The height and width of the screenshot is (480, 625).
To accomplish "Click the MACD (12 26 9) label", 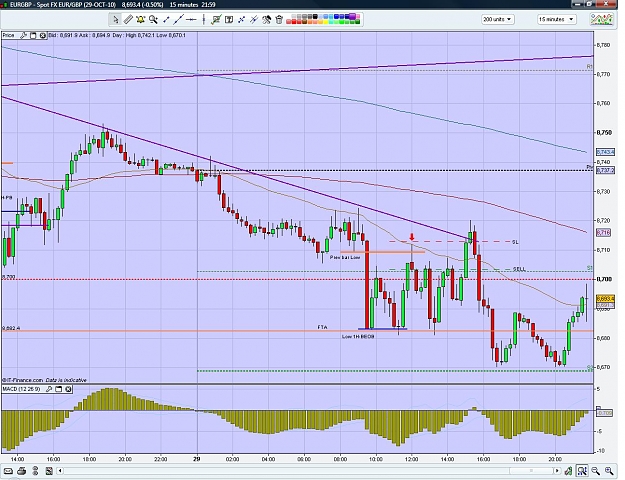I will 22,389.
